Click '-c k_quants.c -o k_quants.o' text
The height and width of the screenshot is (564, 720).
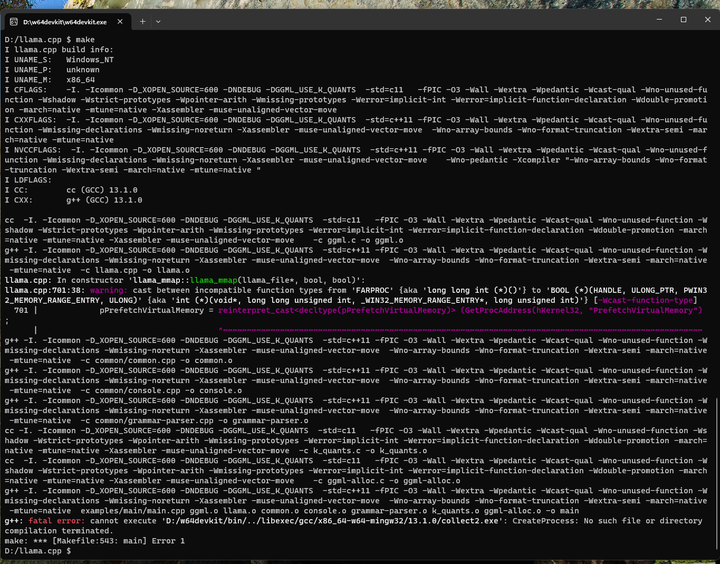362,451
